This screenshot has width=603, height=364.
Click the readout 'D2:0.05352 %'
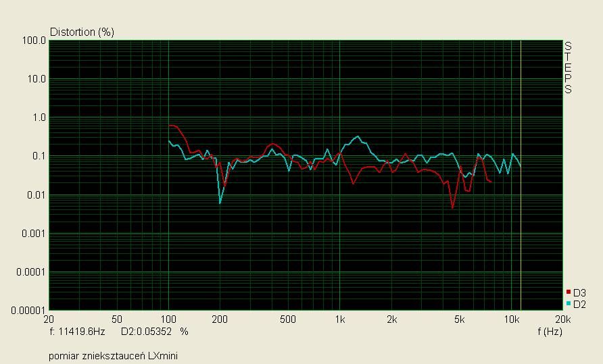tap(155, 332)
